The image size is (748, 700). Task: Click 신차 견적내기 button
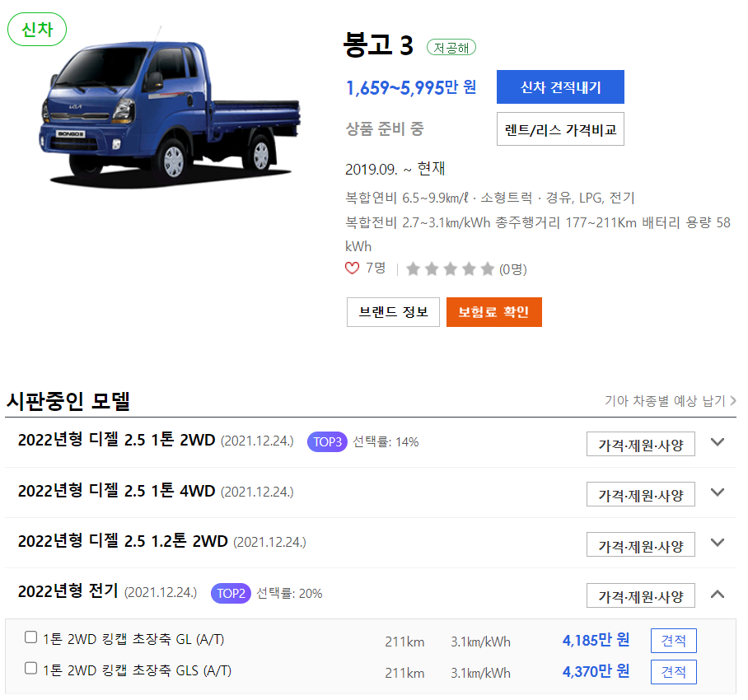click(560, 86)
